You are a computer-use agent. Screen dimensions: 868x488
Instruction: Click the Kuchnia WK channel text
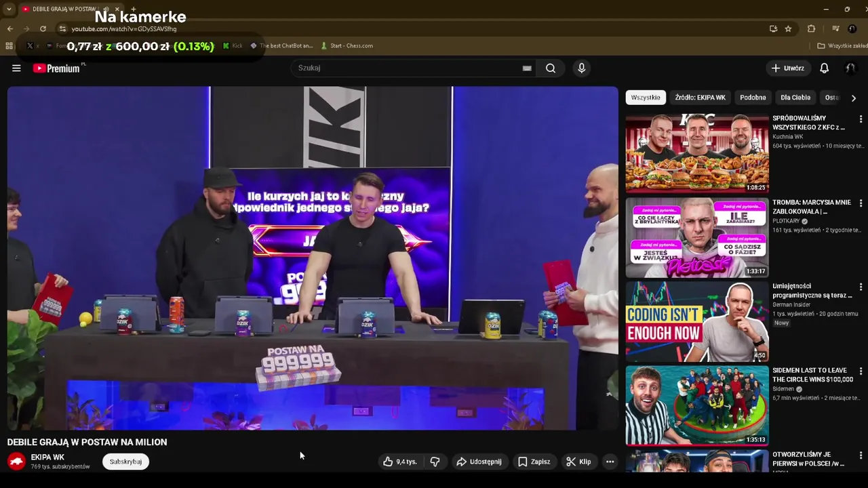click(787, 137)
